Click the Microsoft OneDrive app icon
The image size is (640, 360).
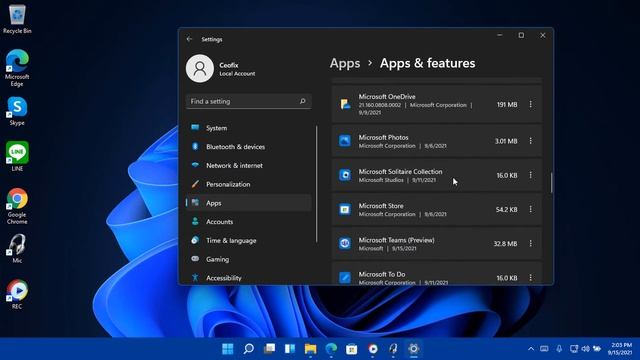coord(345,104)
